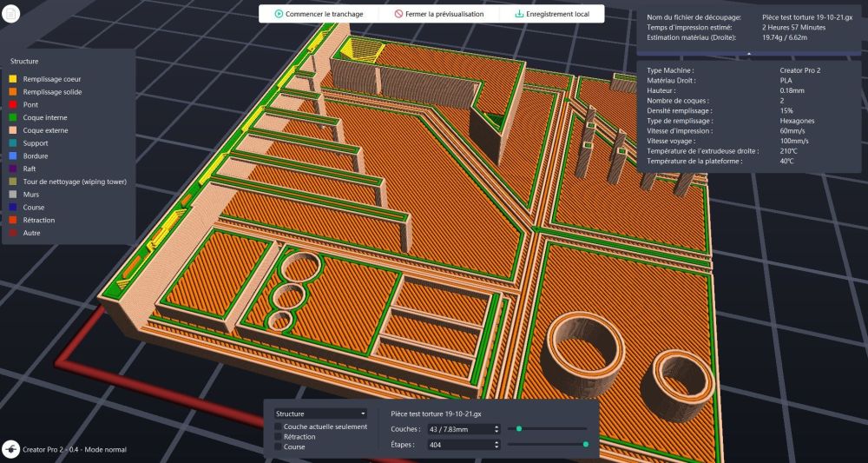Click the Couches spinner arrows

[496, 428]
